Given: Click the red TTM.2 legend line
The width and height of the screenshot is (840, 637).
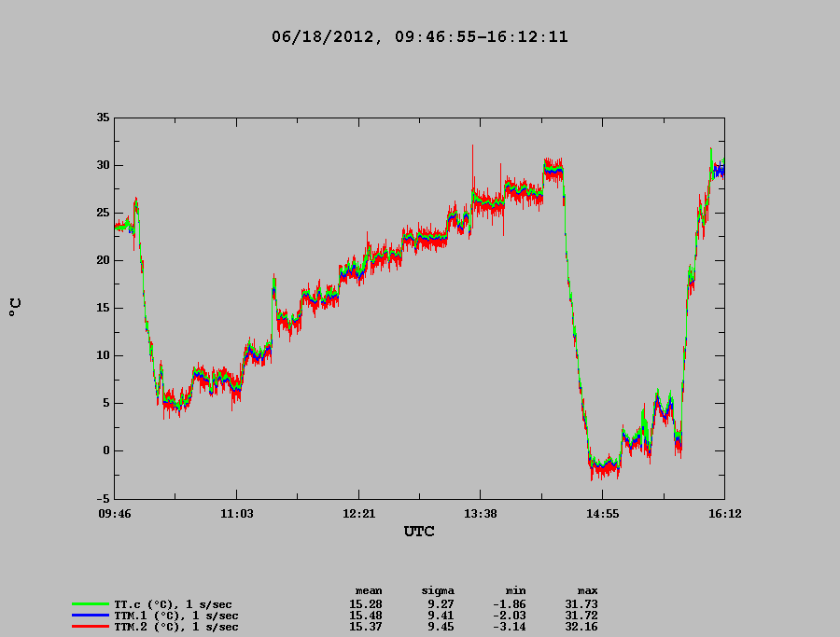Looking at the screenshot, I should point(90,627).
